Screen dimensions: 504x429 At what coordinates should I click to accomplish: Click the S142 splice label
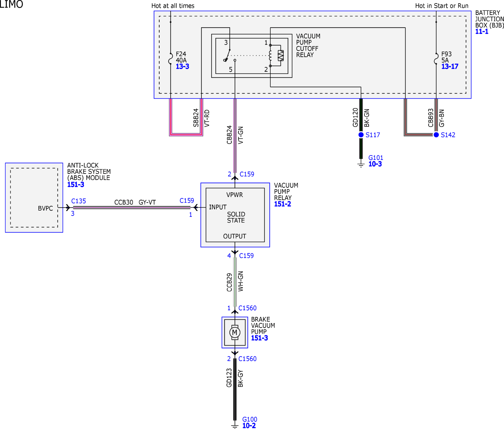(x=448, y=135)
